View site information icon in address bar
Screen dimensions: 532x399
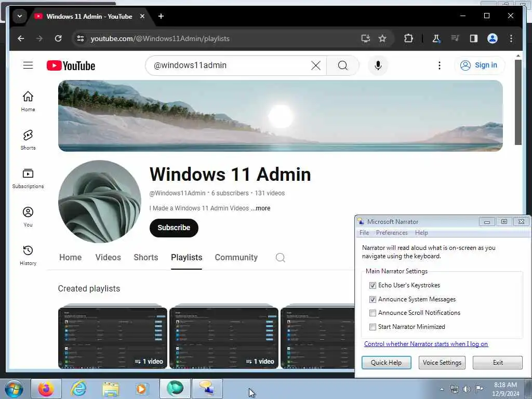[x=81, y=38]
